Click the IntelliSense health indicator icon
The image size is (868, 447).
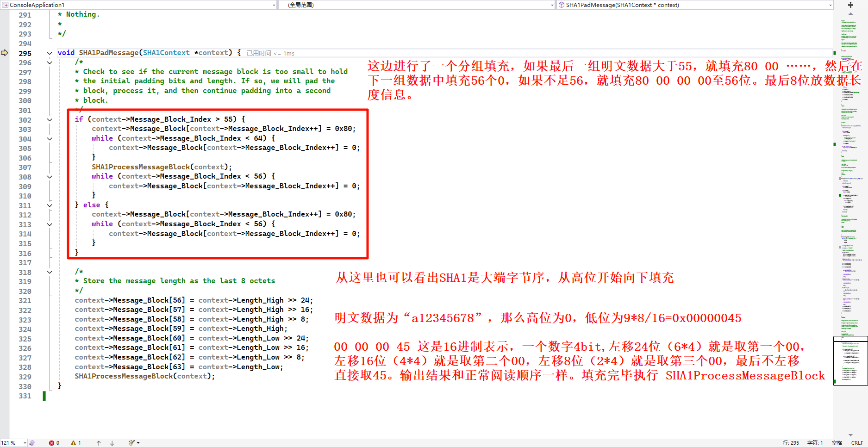point(32,443)
